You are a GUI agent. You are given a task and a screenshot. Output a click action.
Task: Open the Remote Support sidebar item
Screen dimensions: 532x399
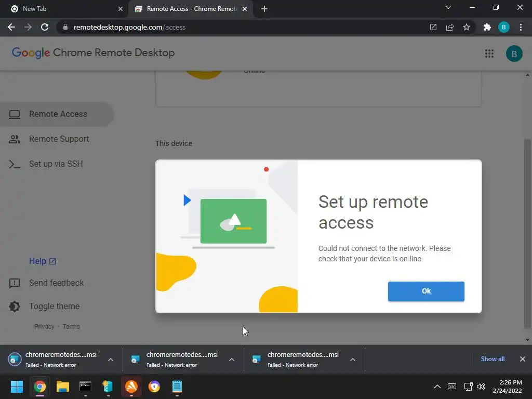(49, 139)
